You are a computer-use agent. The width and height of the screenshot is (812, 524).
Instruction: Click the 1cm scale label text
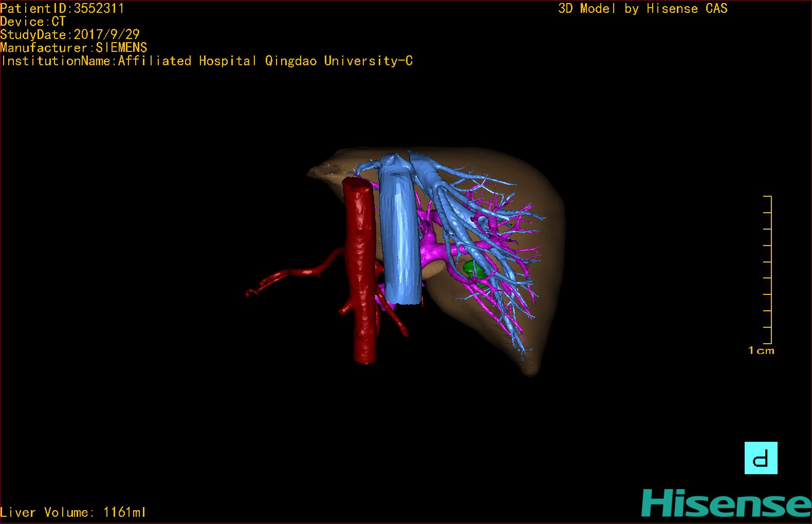click(761, 351)
